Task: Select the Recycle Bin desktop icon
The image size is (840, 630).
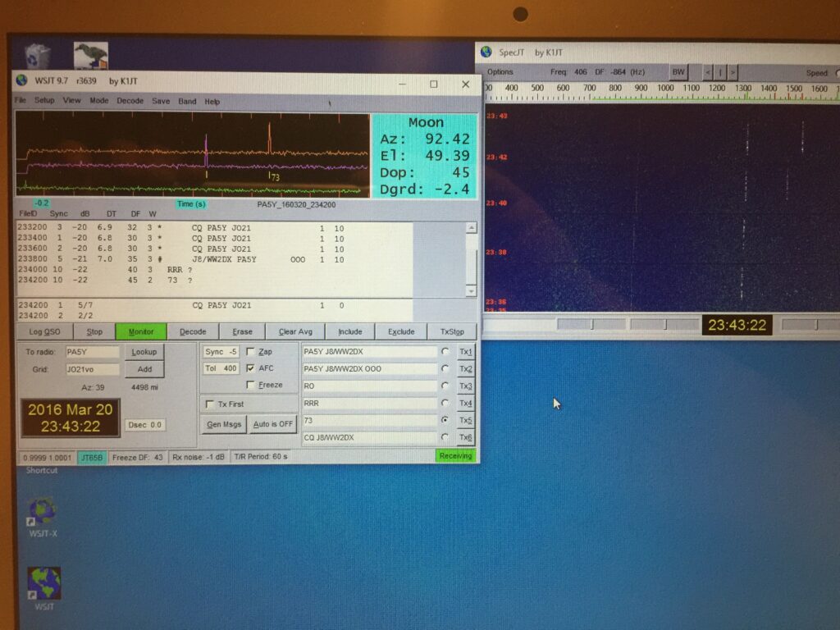Action: point(38,57)
